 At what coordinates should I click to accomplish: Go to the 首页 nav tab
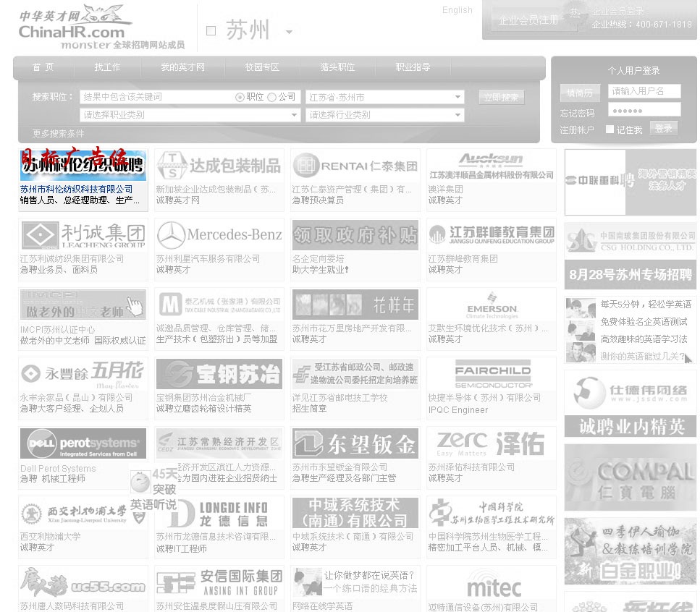pos(43,67)
